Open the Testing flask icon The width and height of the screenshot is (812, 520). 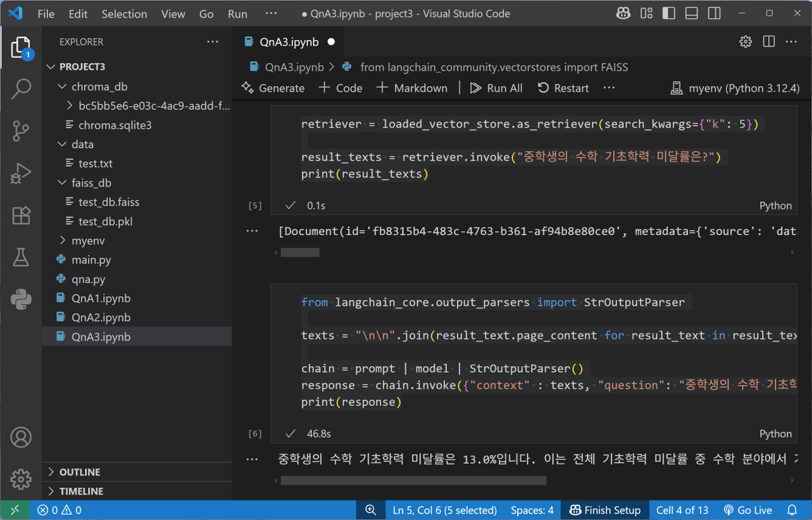[21, 257]
